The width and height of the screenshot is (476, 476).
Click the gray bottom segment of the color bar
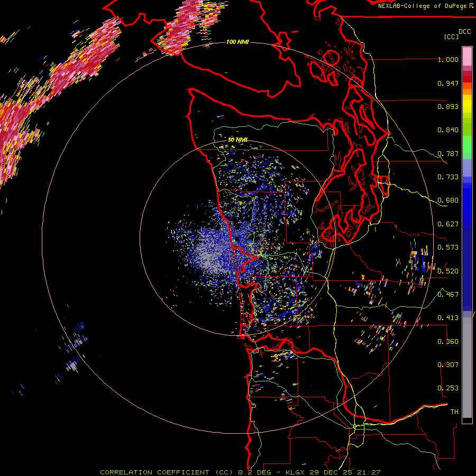467,368
